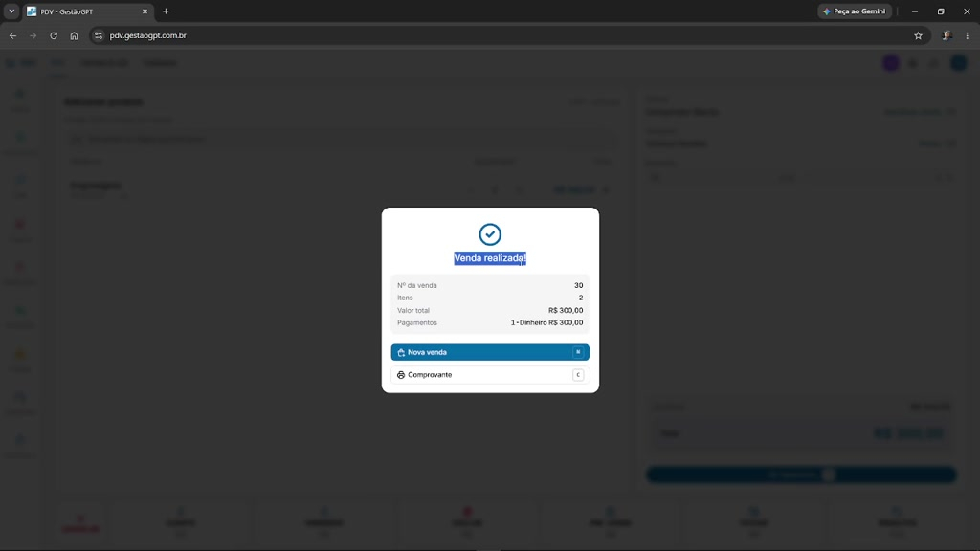Go to the browser home page icon
The height and width of the screenshot is (551, 980).
point(74,35)
